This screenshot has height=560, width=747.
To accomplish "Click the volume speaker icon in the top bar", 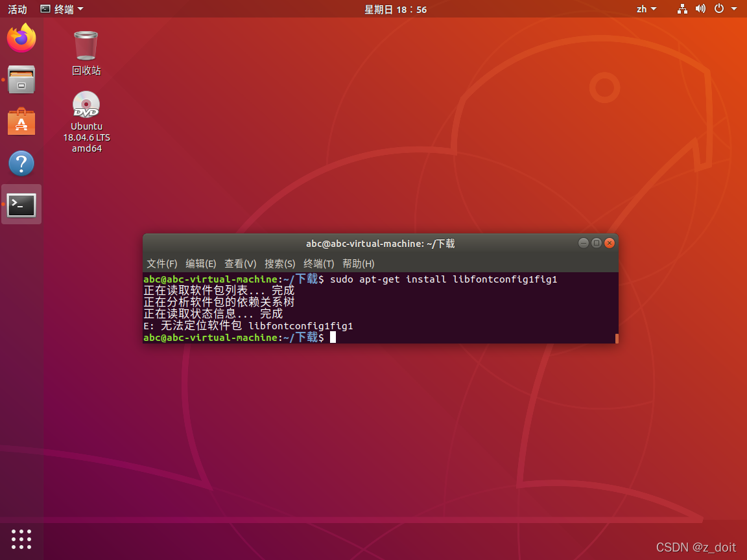I will coord(700,9).
